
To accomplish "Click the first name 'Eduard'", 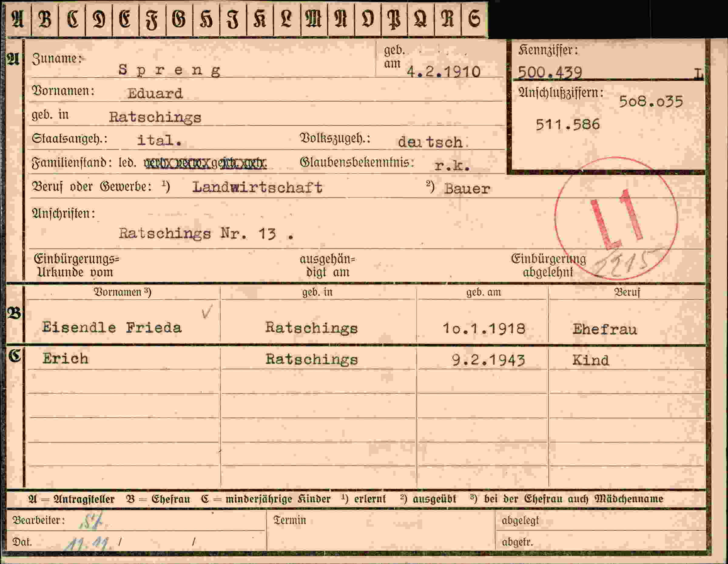I will [x=155, y=93].
